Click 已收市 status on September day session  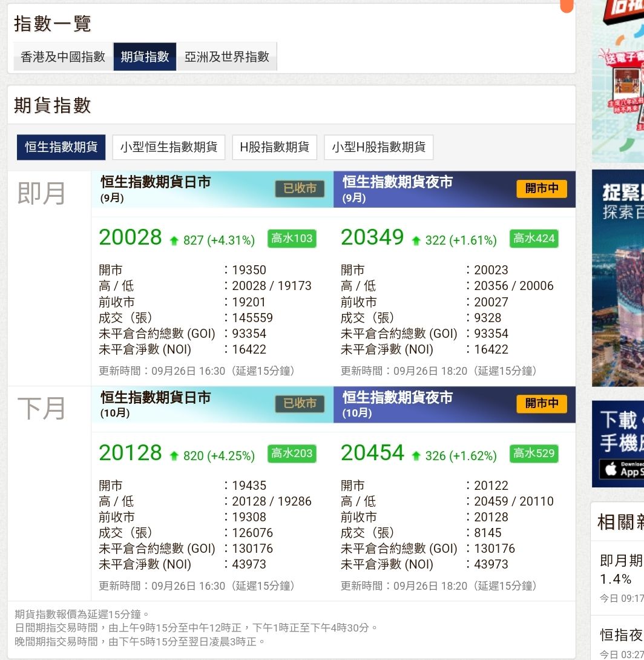[300, 189]
